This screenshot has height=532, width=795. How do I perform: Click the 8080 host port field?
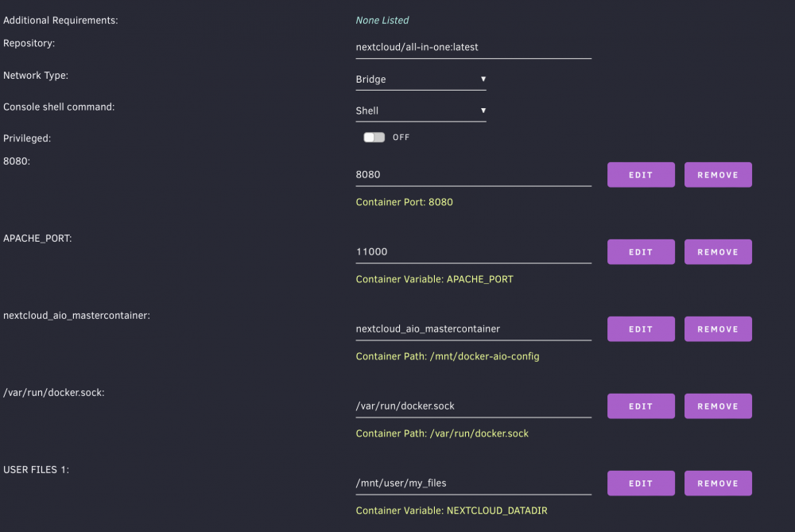coord(474,175)
